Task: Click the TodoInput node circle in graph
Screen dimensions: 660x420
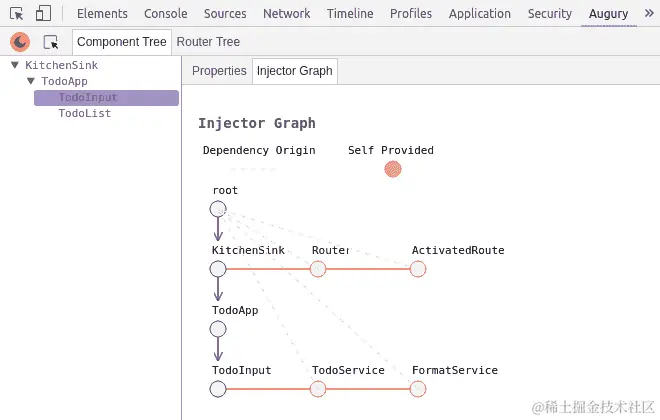Action: (x=218, y=389)
